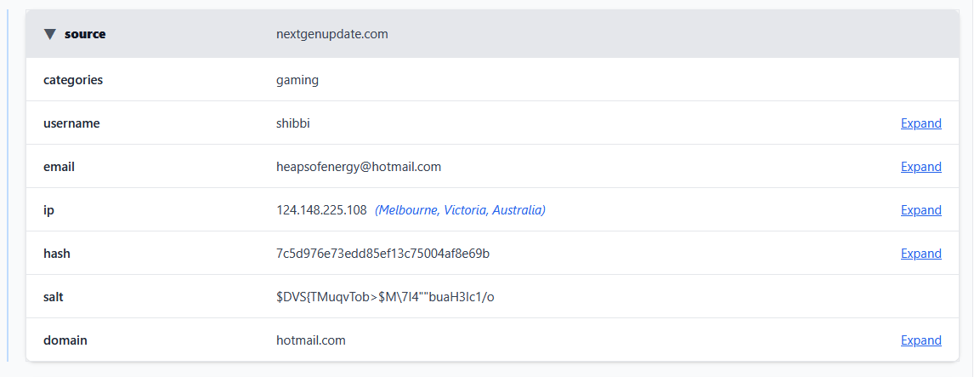The height and width of the screenshot is (377, 980).
Task: Expand the username row
Action: coord(921,123)
